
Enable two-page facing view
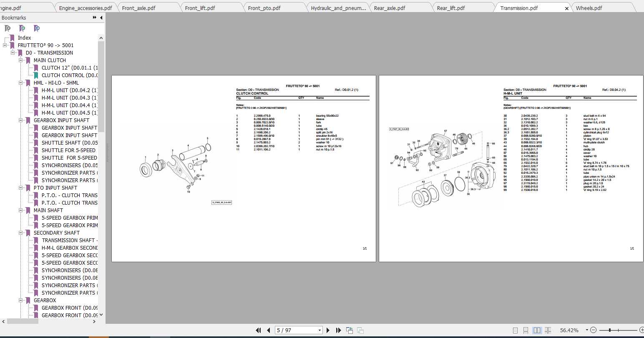(537, 330)
